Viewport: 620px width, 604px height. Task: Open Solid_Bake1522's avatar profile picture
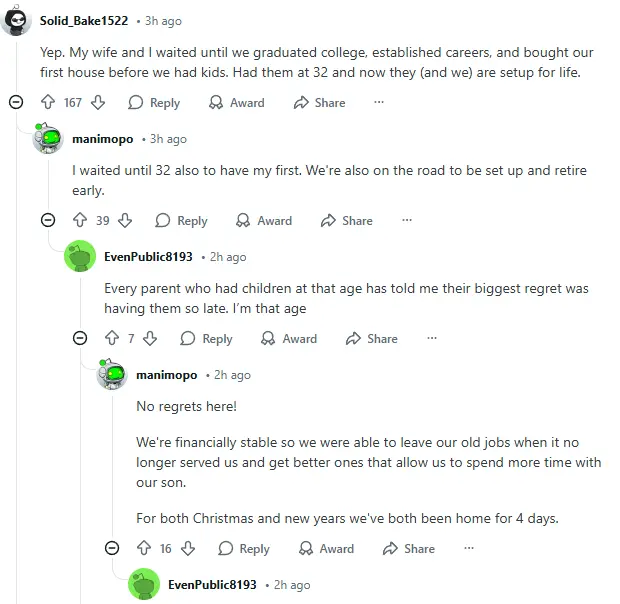(16, 20)
